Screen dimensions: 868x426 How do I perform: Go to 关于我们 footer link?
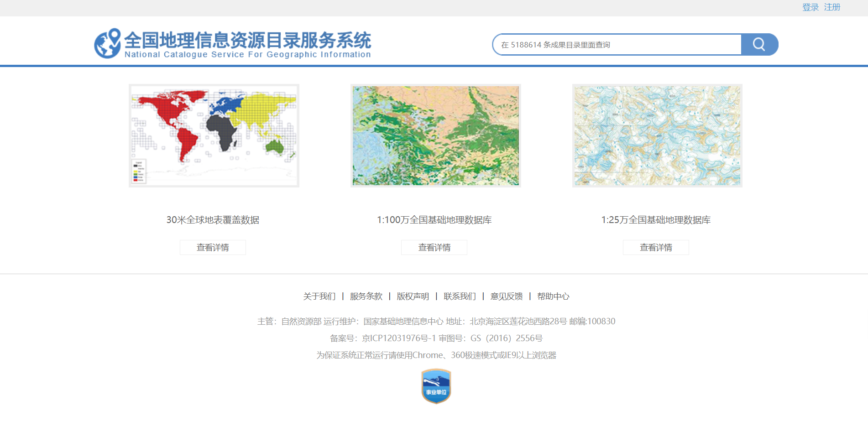point(319,296)
